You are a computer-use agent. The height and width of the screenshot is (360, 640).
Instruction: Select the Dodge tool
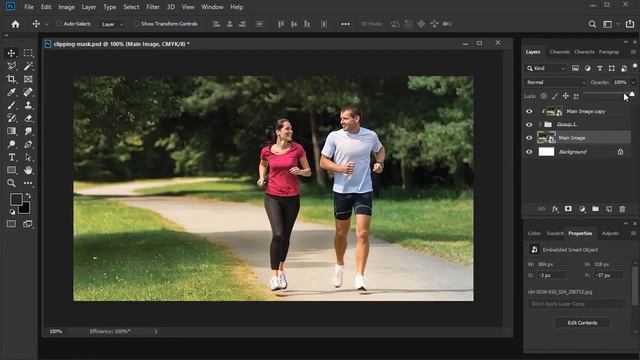click(x=11, y=144)
